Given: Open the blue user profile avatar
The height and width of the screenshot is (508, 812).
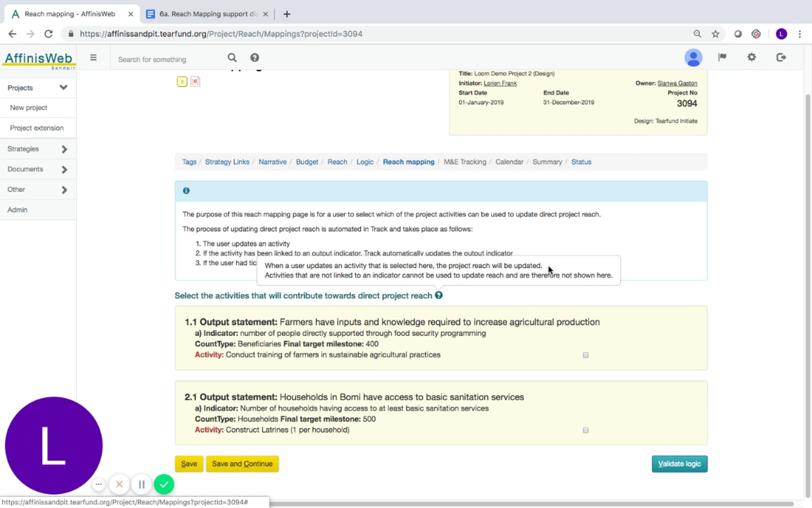Looking at the screenshot, I should coord(693,58).
